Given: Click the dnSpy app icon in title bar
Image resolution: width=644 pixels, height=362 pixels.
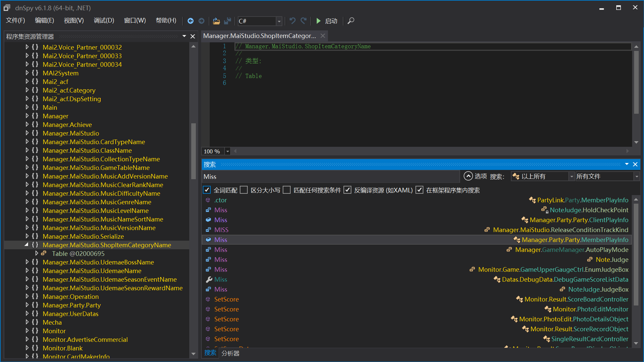Looking at the screenshot, I should point(7,8).
